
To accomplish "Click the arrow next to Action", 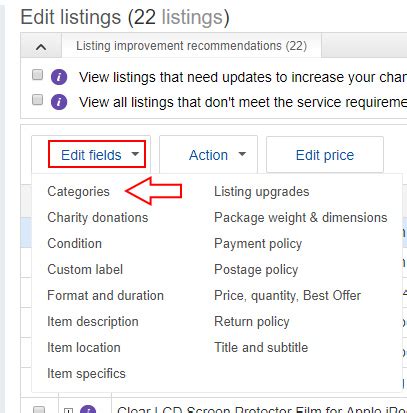I will click(242, 154).
